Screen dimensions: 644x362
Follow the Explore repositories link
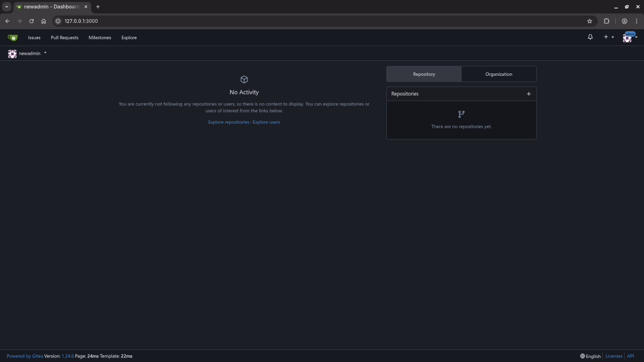click(228, 122)
